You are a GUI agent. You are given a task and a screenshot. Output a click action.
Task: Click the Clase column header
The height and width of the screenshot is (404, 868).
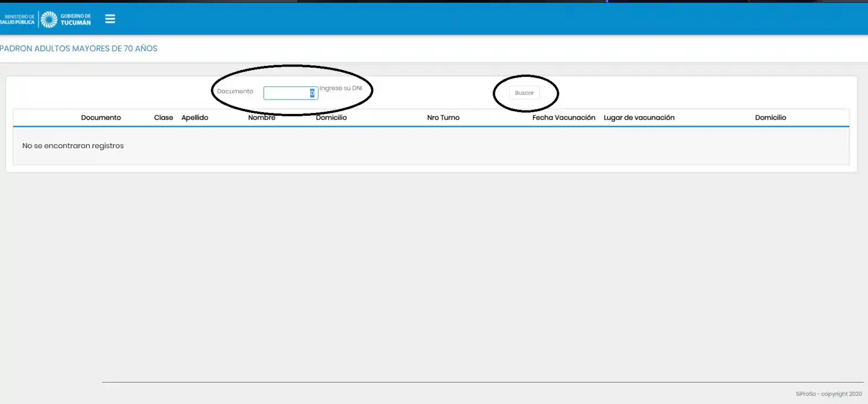163,117
